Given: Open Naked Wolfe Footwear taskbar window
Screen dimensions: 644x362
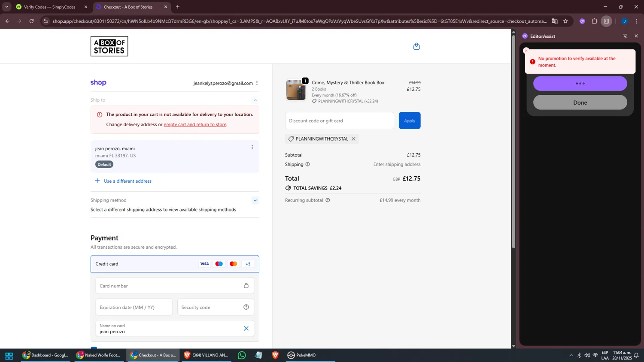Looking at the screenshot, I should [x=98, y=355].
